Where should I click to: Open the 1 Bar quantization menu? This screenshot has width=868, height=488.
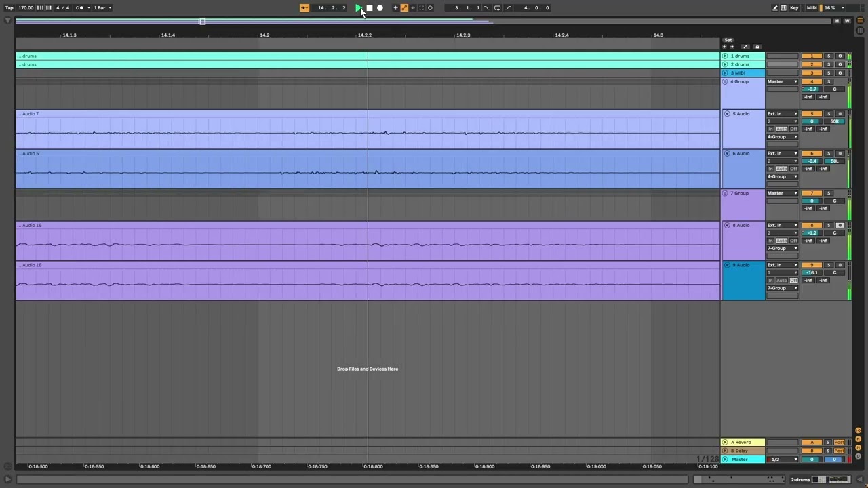pyautogui.click(x=101, y=8)
